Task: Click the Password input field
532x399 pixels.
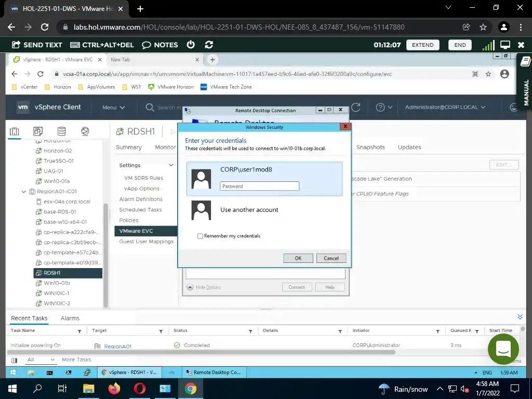Action: (260, 186)
